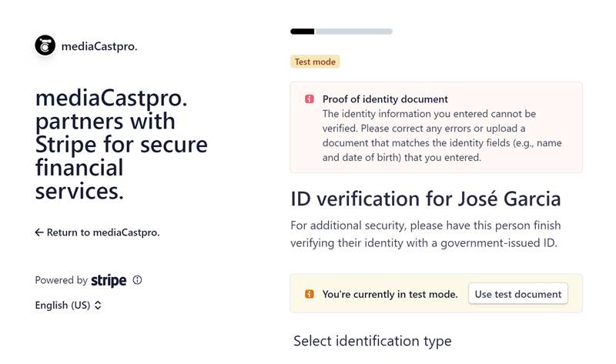616x364 pixels.
Task: Click the back arrow beside Return to mediaCastpro
Action: 39,232
